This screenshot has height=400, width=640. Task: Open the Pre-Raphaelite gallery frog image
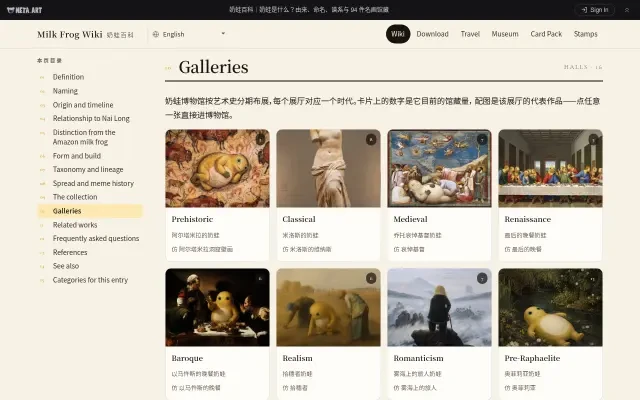[x=550, y=307]
